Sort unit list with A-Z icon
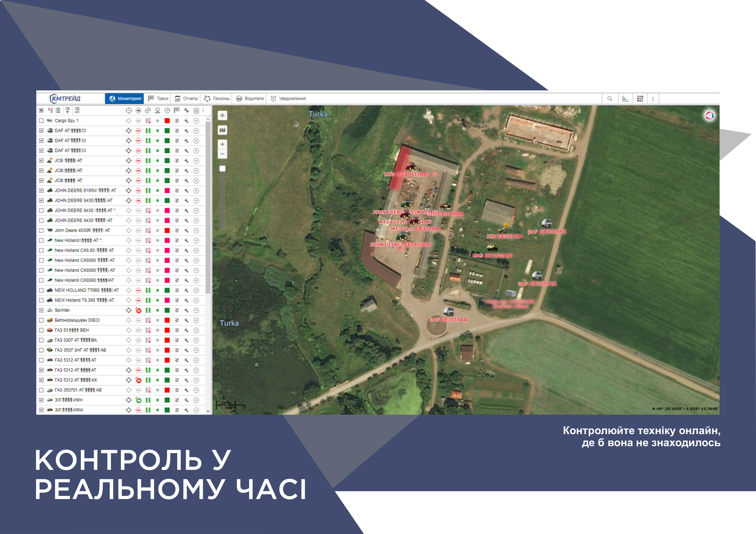The width and height of the screenshot is (756, 534). pos(50,110)
